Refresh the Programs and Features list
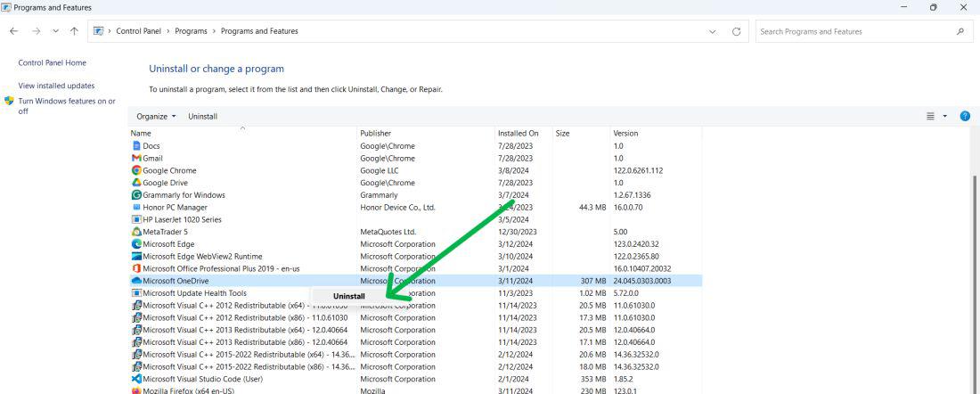 [x=736, y=31]
